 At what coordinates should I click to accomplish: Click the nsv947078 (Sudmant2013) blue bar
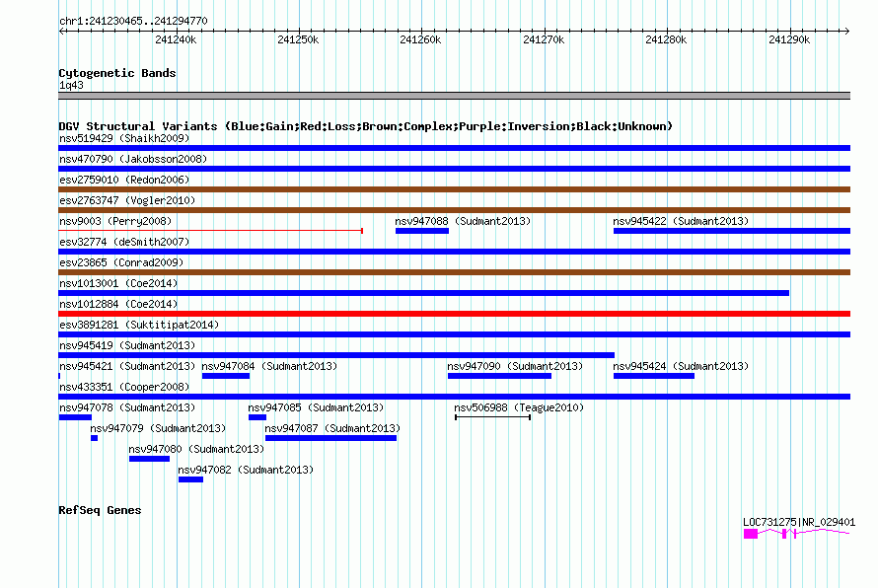tap(75, 417)
